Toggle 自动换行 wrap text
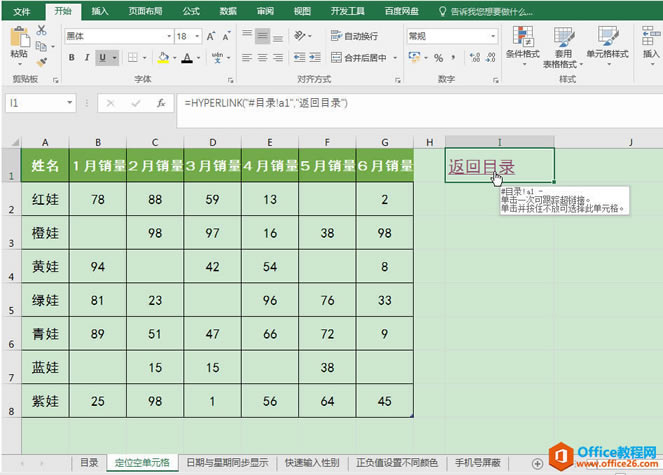The width and height of the screenshot is (663, 475). point(354,36)
